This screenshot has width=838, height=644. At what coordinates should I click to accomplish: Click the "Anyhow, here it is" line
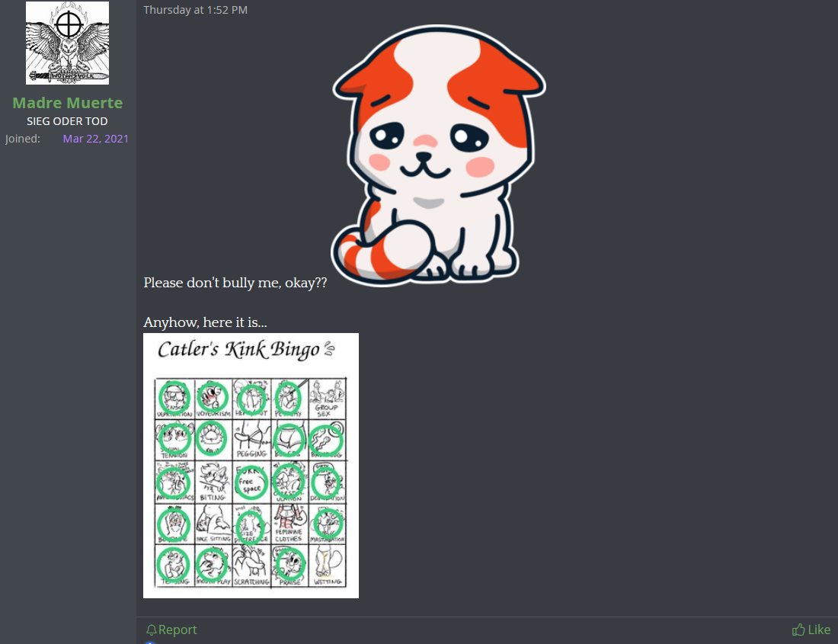(x=205, y=322)
